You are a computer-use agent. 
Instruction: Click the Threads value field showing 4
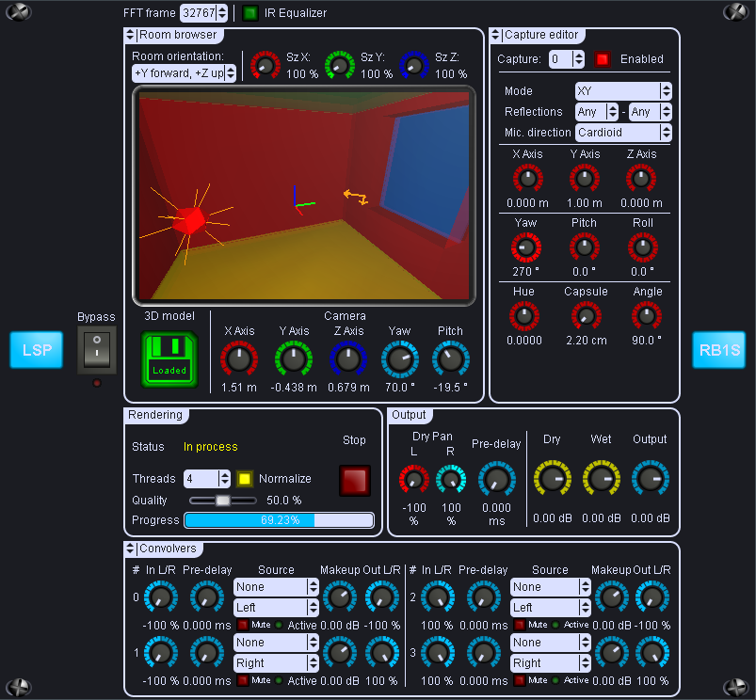(201, 479)
